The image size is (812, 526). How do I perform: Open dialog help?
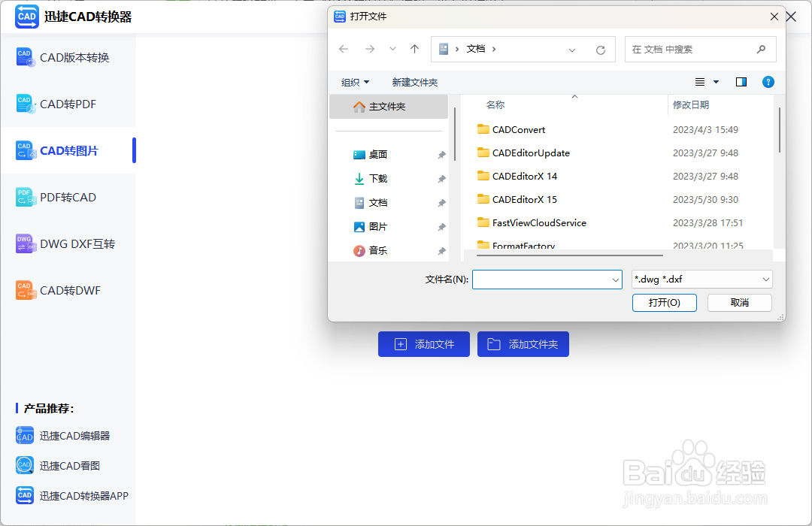(x=768, y=82)
